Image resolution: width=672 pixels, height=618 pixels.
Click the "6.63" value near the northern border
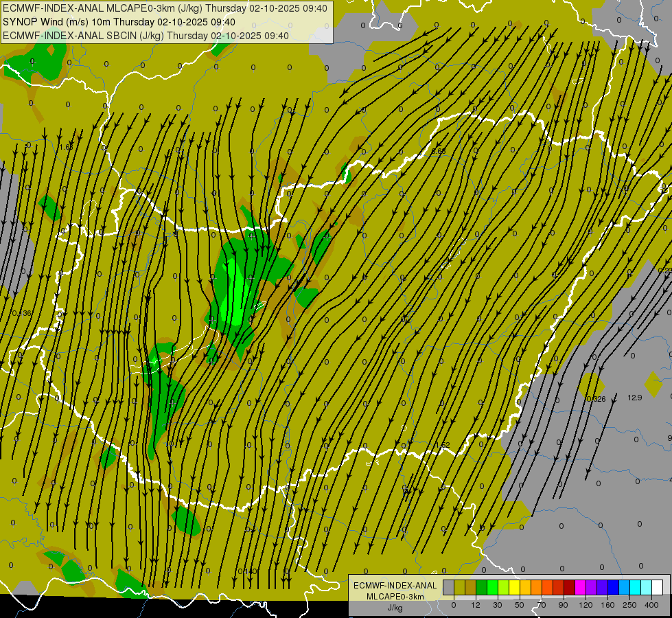click(x=439, y=151)
